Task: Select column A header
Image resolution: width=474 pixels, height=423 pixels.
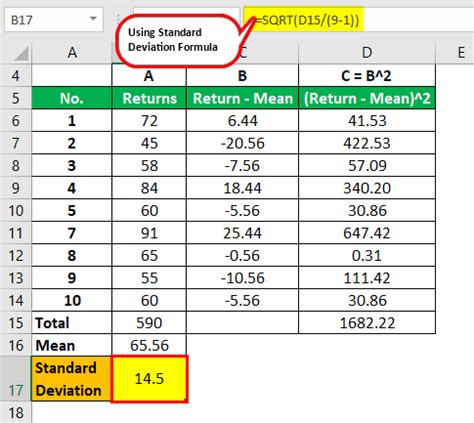Action: coord(72,53)
